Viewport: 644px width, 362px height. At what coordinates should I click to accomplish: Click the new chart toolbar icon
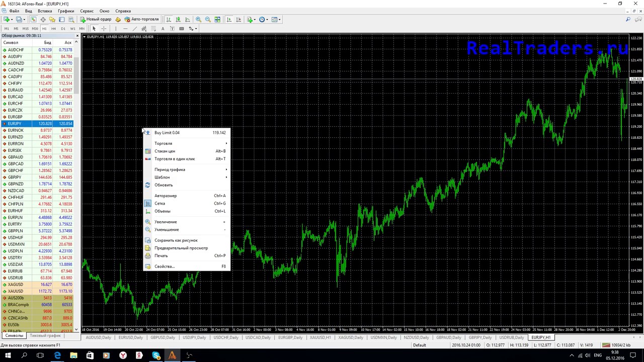[7, 20]
